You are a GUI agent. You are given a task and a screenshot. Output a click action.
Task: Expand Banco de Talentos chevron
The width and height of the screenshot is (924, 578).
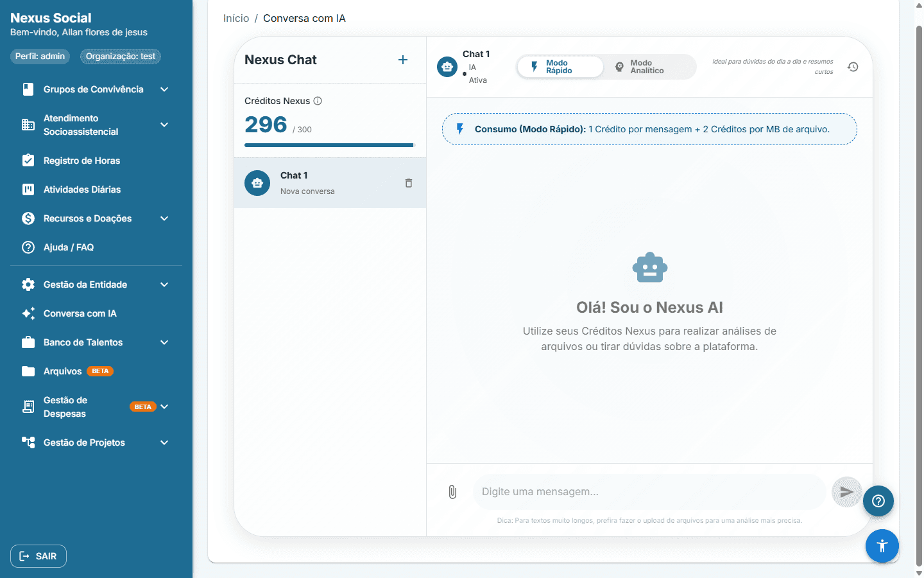tap(164, 342)
